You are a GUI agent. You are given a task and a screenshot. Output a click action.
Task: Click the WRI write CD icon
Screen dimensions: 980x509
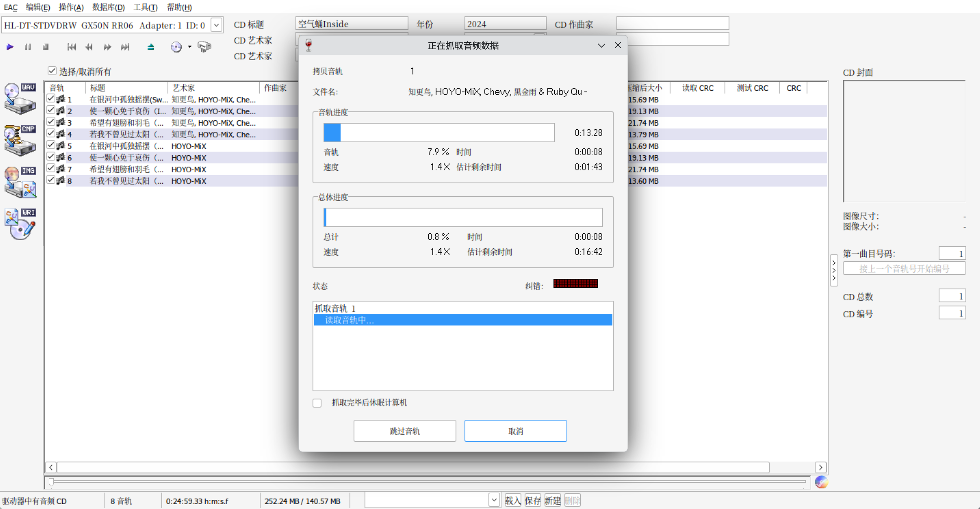point(21,224)
